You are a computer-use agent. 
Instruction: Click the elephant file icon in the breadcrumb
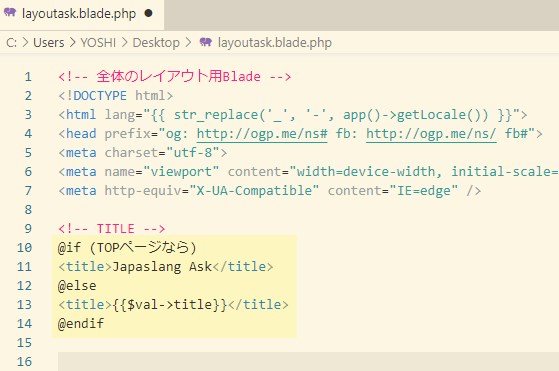click(x=206, y=42)
